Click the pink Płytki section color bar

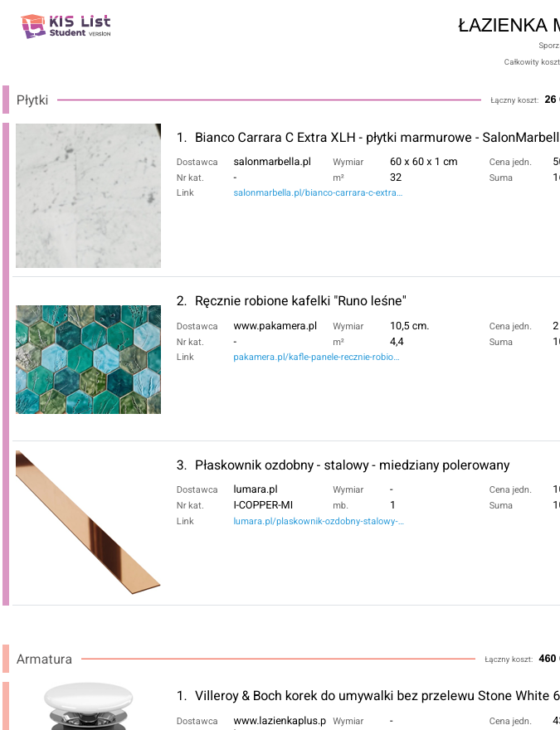pos(6,100)
